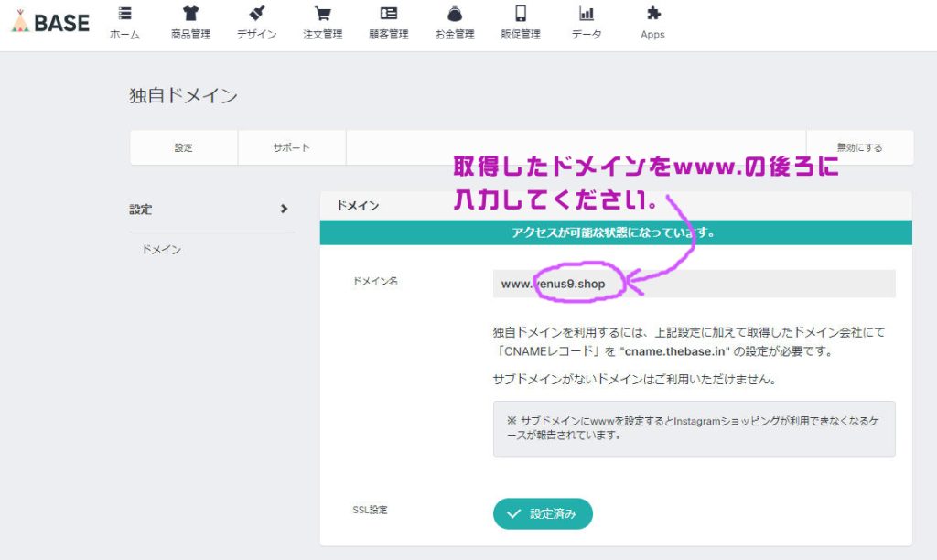Screen dimensions: 937x560
Task: Click the green access status banner
Action: coord(616,232)
